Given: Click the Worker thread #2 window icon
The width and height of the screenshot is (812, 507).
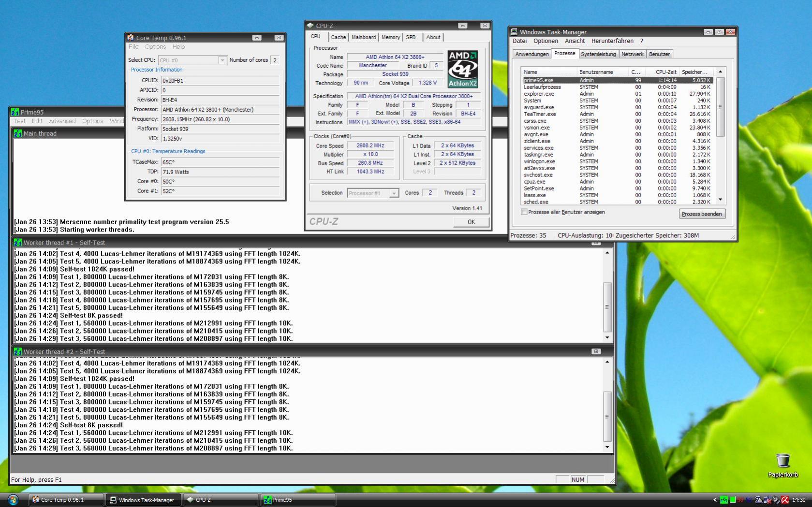Looking at the screenshot, I should 18,352.
